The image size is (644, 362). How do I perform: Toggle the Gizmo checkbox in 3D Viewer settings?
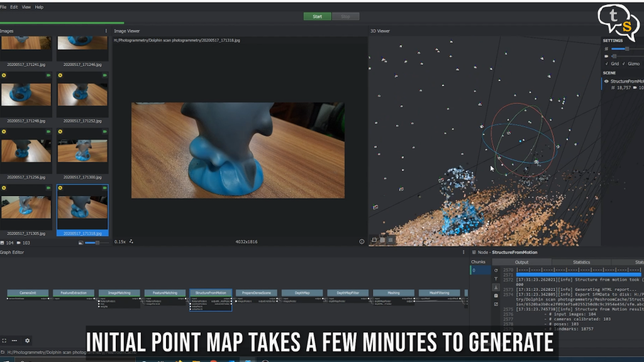(623, 63)
